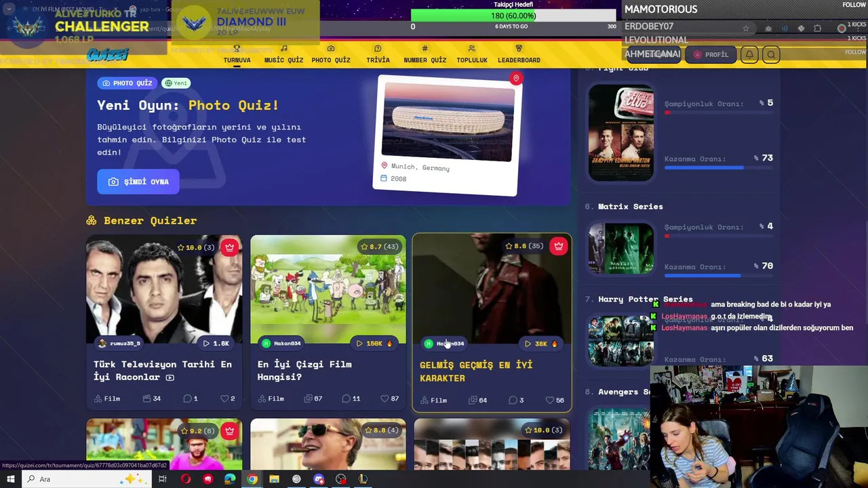
Task: Open the Fight Club poster in ranking
Action: pyautogui.click(x=621, y=133)
